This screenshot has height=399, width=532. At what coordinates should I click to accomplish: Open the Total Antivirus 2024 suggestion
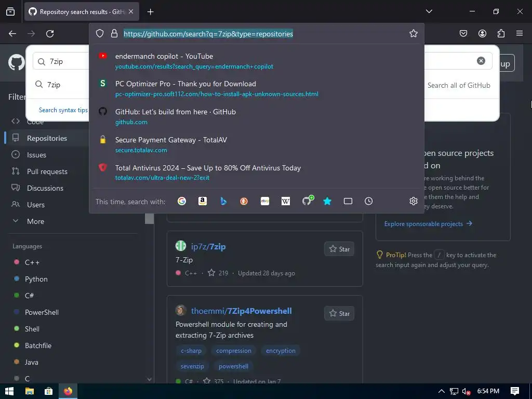(257, 172)
